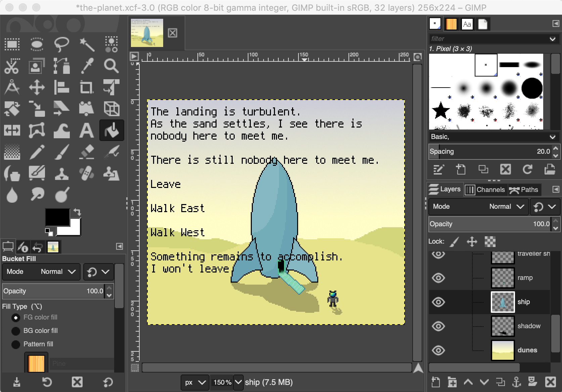
Task: Hide the ship layer
Action: [438, 302]
